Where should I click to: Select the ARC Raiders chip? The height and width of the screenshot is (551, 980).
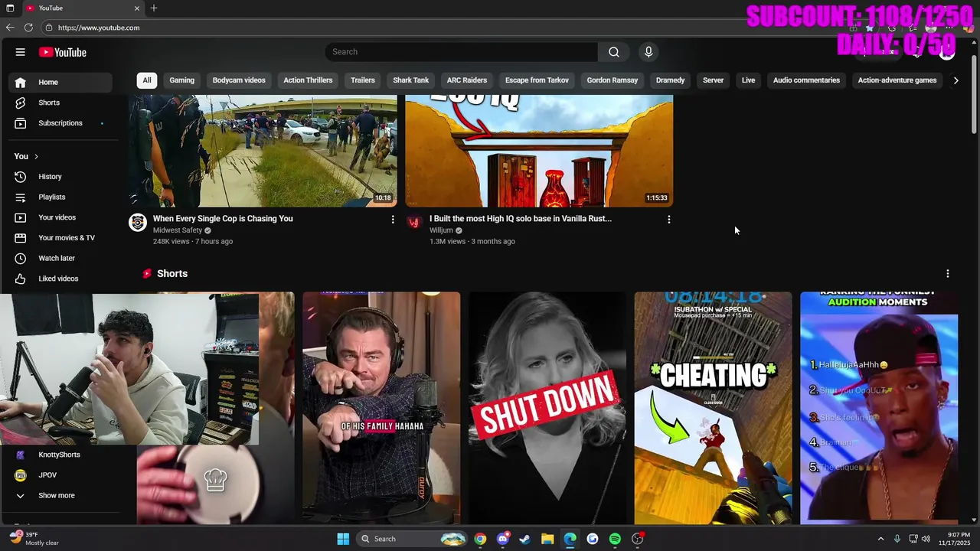(x=467, y=80)
